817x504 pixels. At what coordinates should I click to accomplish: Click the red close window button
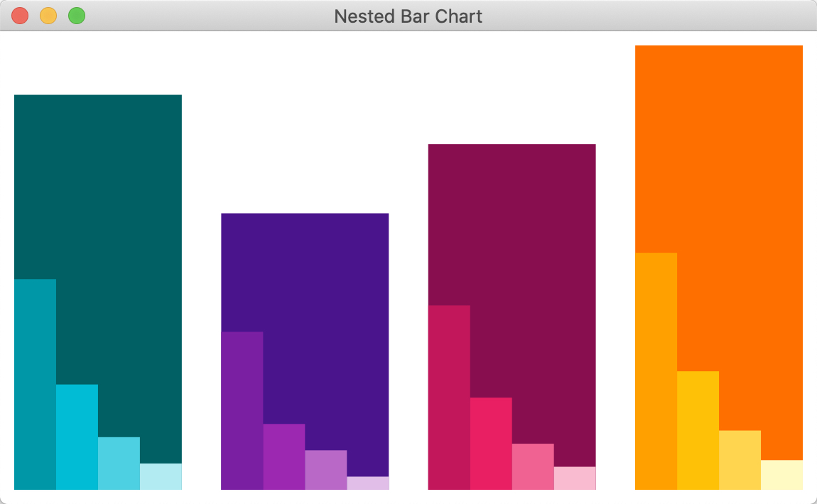coord(20,16)
